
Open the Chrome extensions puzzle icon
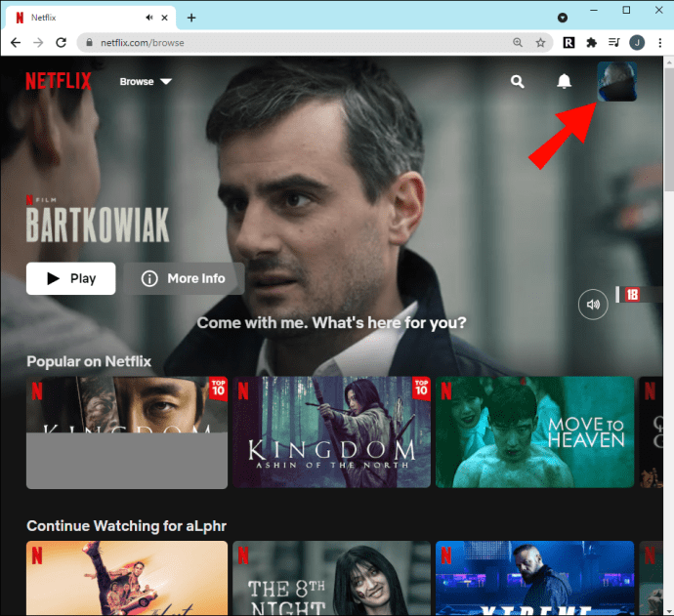[x=592, y=43]
